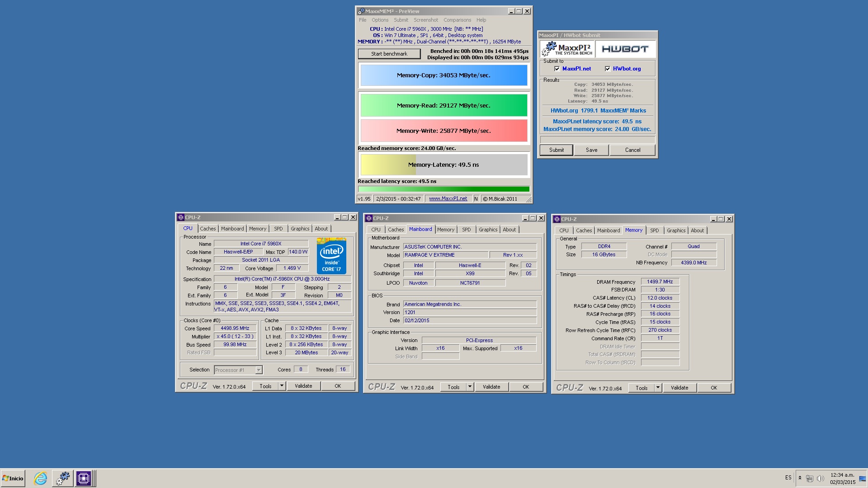Click the show desktop icon by the clock

[863, 478]
